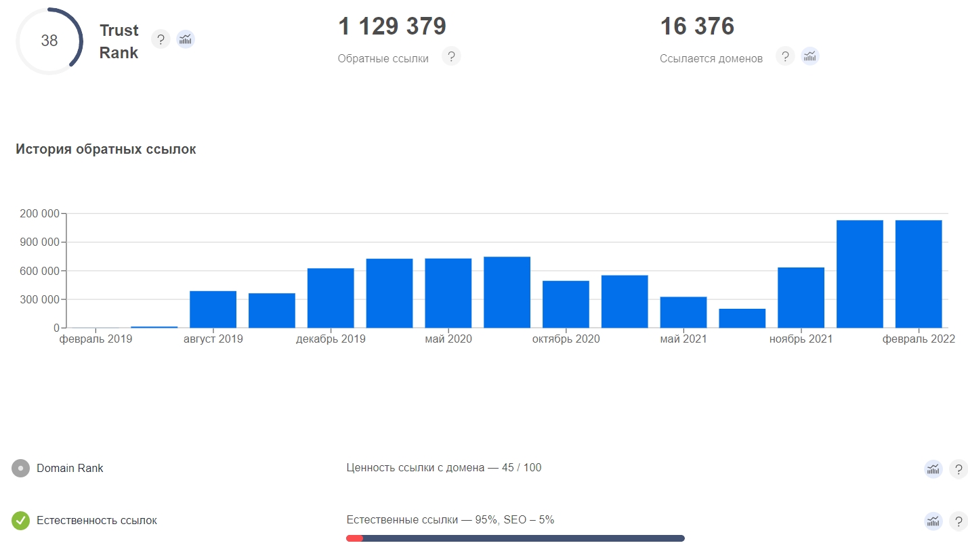Viewport: 968px width, 560px height.
Task: Click the help icon next to Trust Rank
Action: point(160,39)
